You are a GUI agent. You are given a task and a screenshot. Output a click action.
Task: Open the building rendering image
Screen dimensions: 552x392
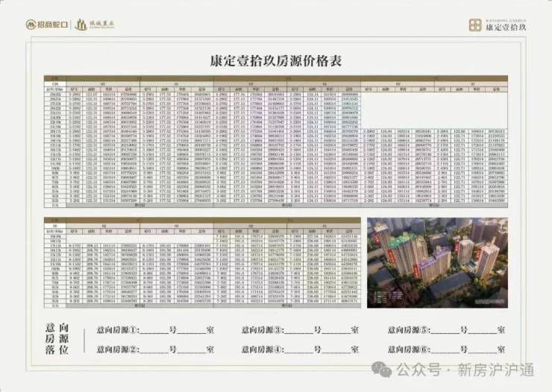(436, 262)
